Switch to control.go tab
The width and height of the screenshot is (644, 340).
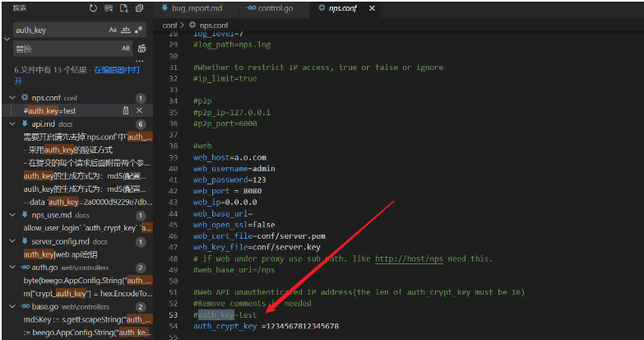tap(275, 8)
